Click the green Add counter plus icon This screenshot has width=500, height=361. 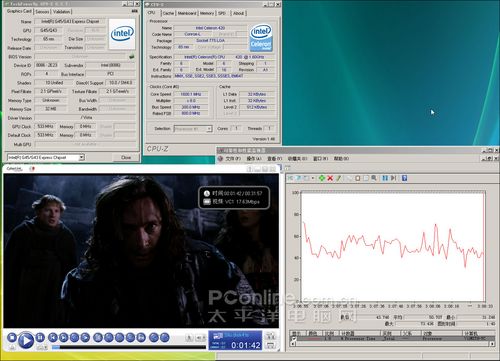coord(322,178)
